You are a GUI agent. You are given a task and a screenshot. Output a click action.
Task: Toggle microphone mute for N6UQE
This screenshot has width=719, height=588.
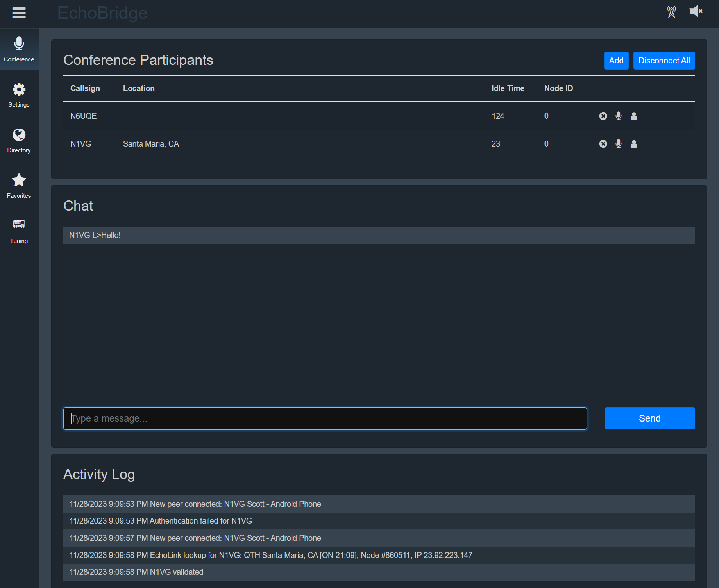pos(618,116)
